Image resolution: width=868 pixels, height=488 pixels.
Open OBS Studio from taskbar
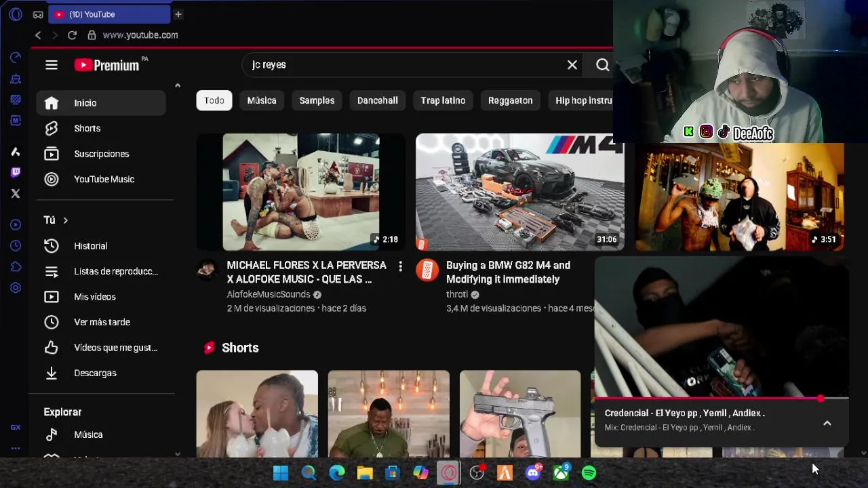(x=477, y=473)
